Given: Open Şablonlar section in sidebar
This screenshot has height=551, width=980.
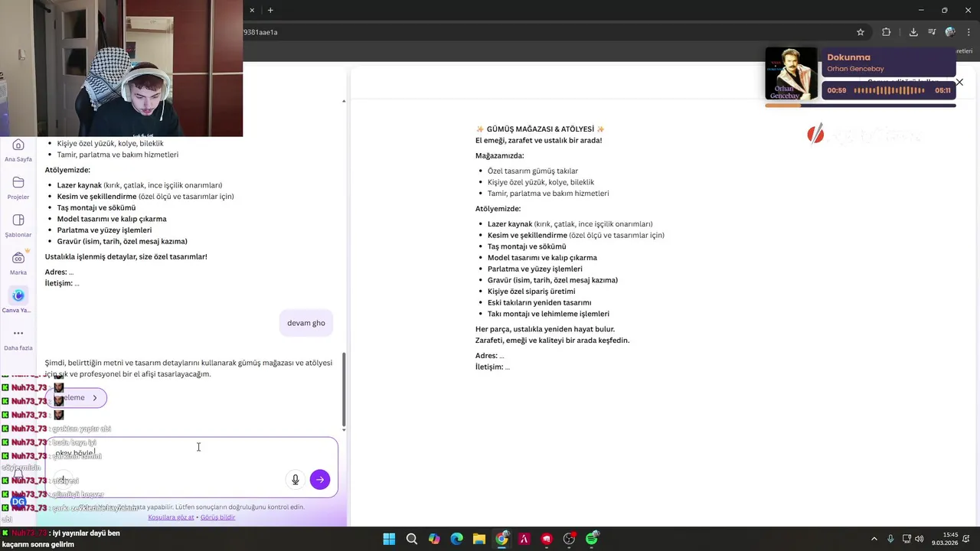Looking at the screenshot, I should 18,225.
